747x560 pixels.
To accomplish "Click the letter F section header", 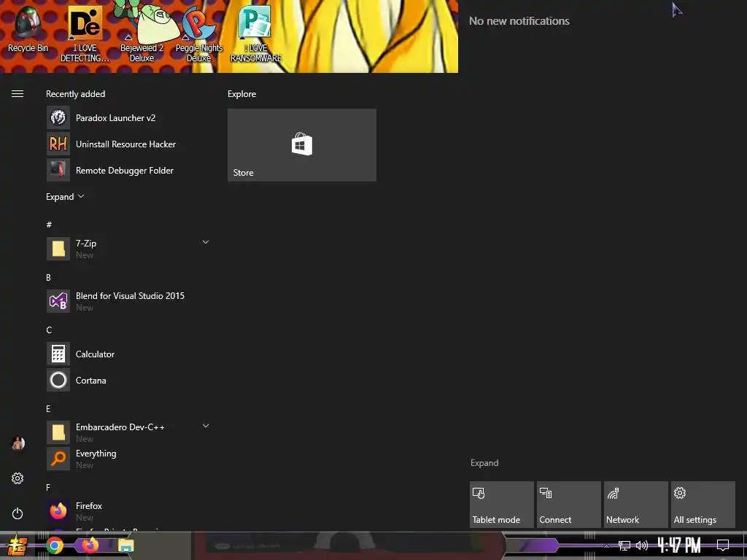I will point(47,487).
